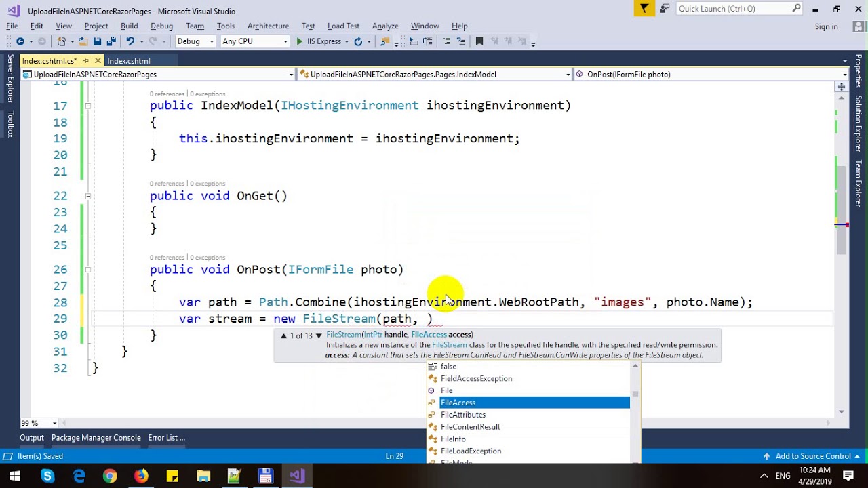The image size is (868, 488).
Task: Open Microsoft Edge from the taskbar
Action: [x=79, y=476]
